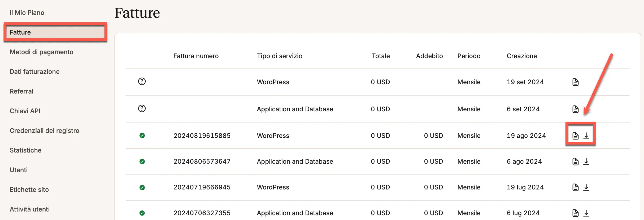644x220 pixels.
Task: Download invoice 20240706327355
Action: tap(586, 213)
